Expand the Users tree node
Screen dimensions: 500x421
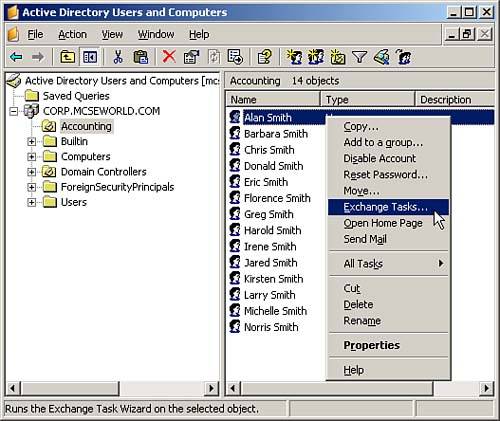coord(31,202)
